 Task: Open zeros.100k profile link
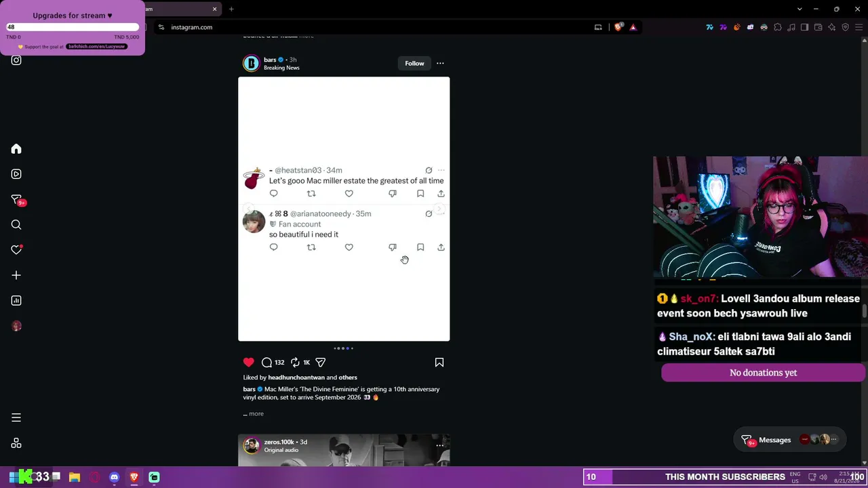click(x=279, y=442)
